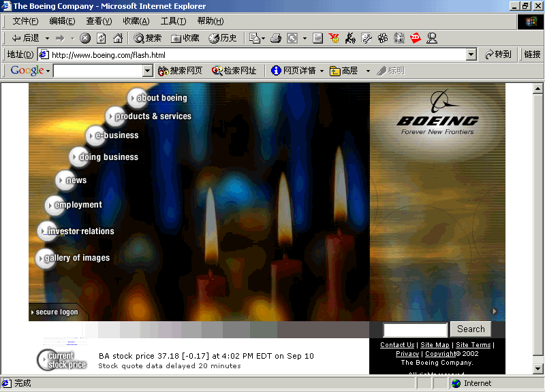This screenshot has height=392, width=545.
Task: Expand the address bar URL dropdown
Action: (471, 54)
